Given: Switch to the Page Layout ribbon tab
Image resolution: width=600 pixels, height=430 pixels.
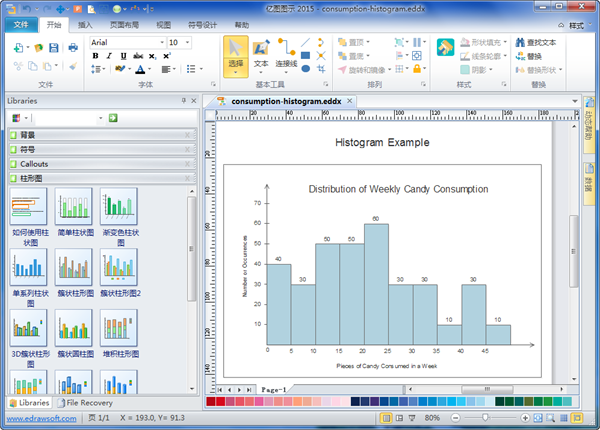Looking at the screenshot, I should (124, 25).
